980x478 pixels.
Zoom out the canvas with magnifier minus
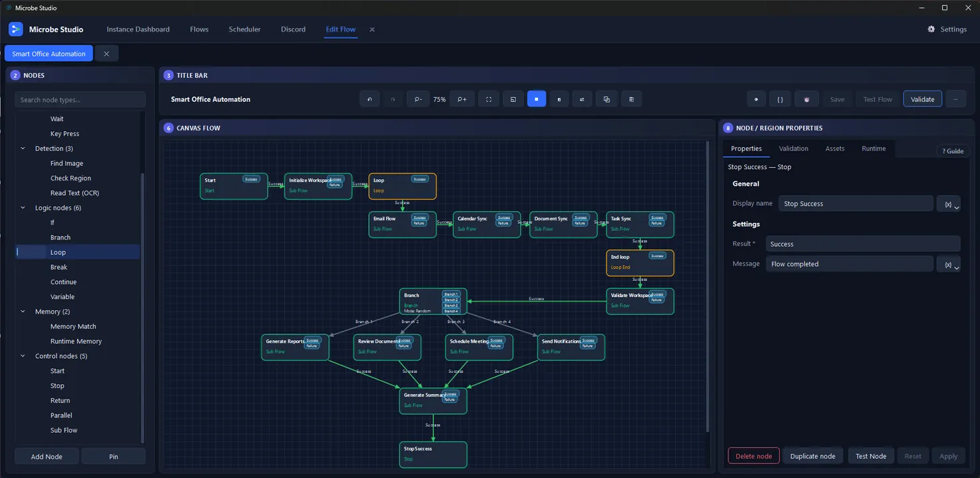(417, 99)
